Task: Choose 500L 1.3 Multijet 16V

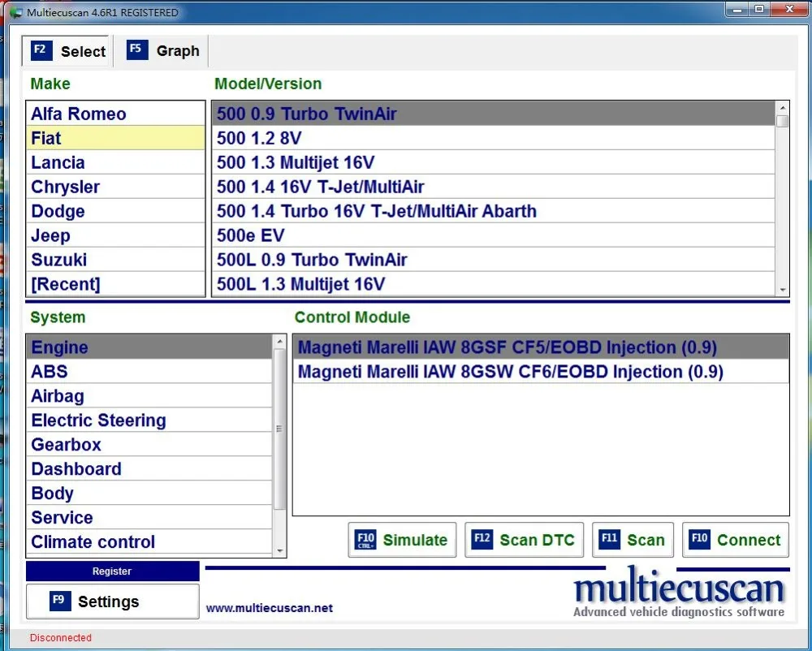Action: tap(494, 284)
